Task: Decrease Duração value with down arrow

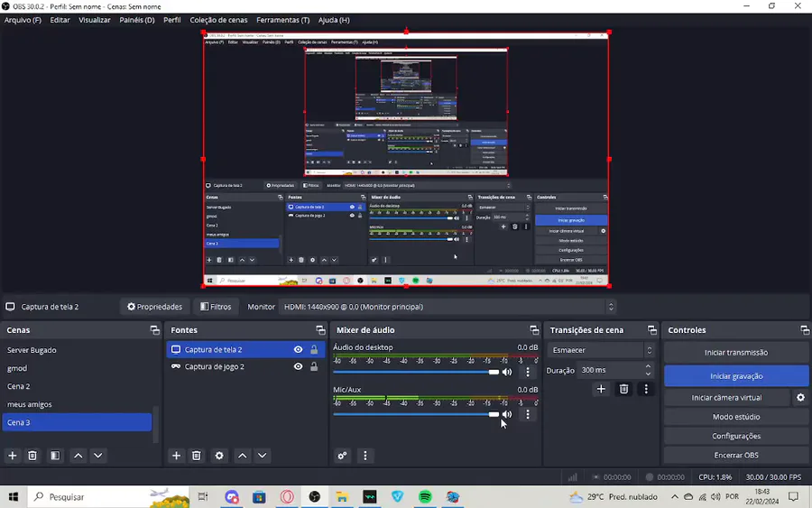Action: [x=648, y=374]
